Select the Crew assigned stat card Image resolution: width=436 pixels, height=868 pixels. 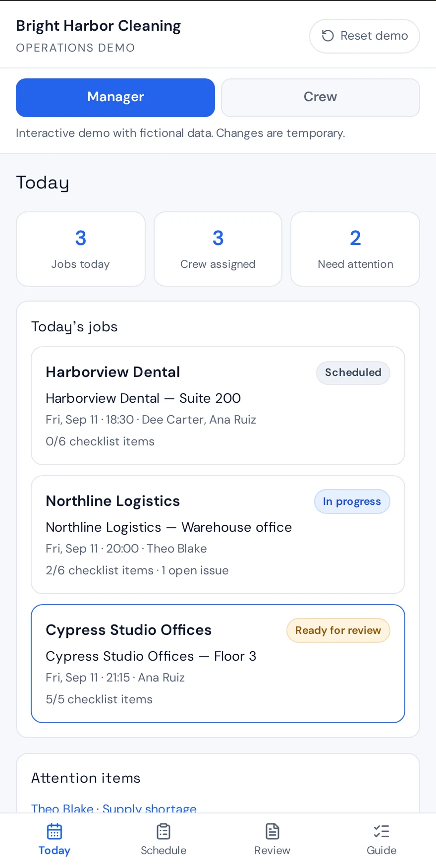(x=218, y=249)
